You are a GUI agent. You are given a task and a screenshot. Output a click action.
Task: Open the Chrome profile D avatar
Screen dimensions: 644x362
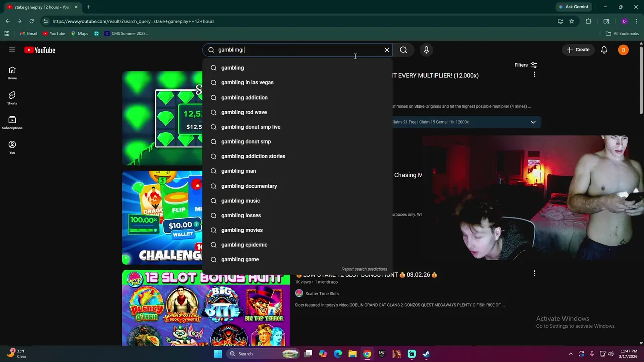(x=624, y=21)
